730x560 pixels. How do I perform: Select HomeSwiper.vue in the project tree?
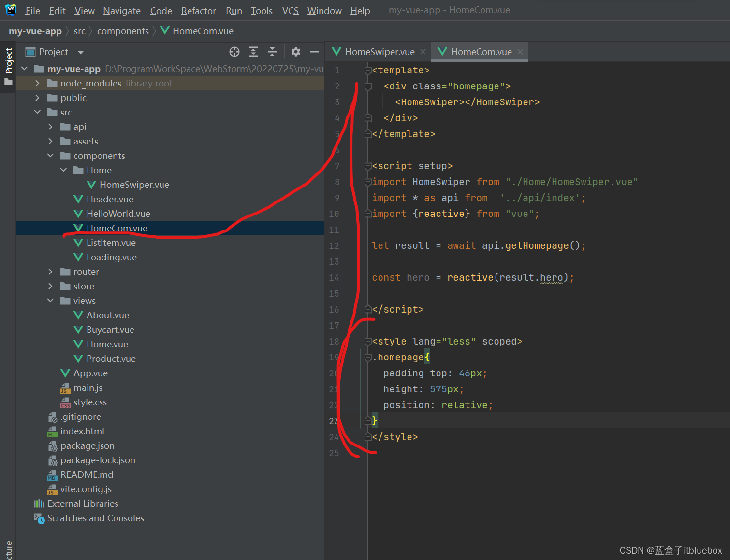134,185
